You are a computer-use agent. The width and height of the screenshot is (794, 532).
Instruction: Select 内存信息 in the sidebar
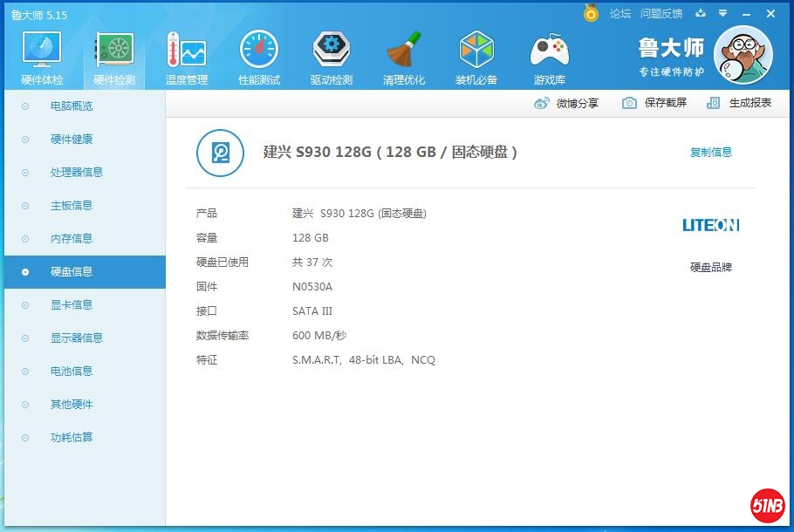tap(72, 239)
